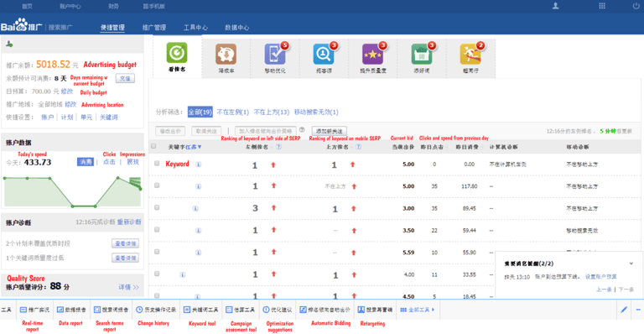The image size is (644, 334).
Task: Click the power logout icon in top bar
Action: [x=636, y=6]
